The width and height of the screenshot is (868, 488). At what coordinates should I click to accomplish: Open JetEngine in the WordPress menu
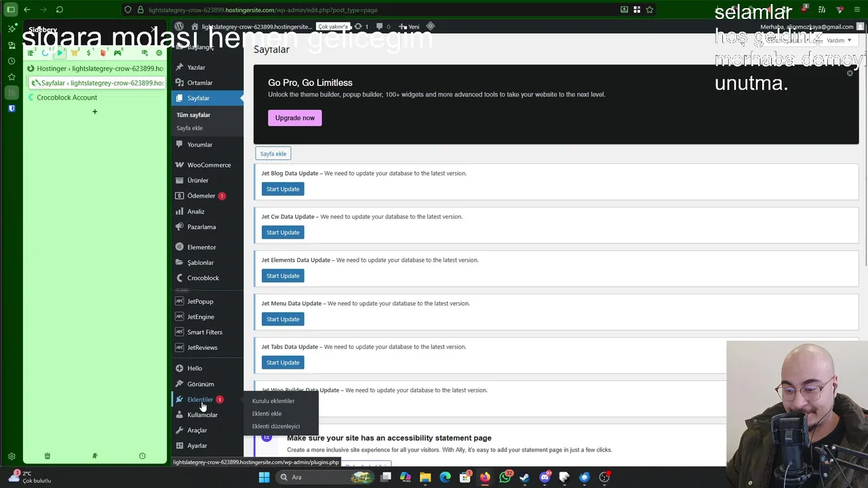pyautogui.click(x=207, y=317)
